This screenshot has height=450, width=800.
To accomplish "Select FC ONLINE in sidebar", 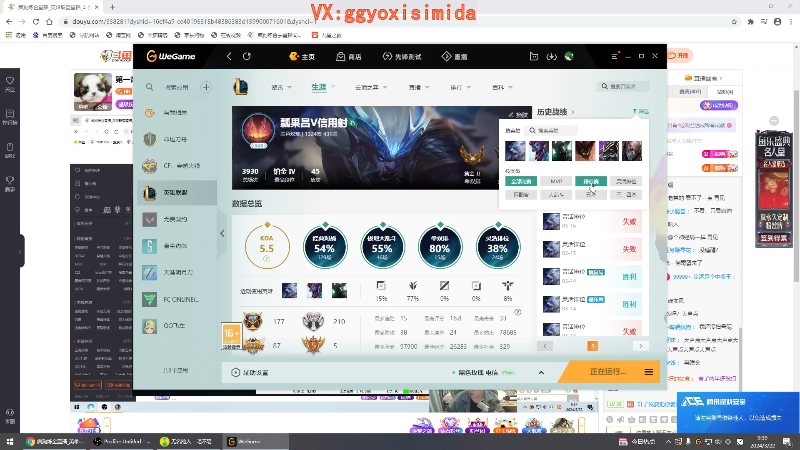I will click(177, 299).
